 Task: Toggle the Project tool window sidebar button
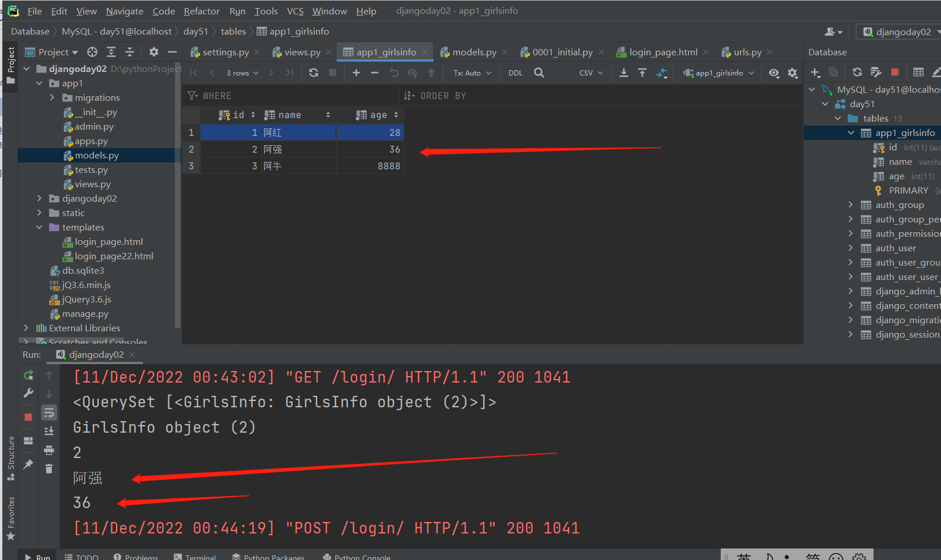click(x=11, y=65)
